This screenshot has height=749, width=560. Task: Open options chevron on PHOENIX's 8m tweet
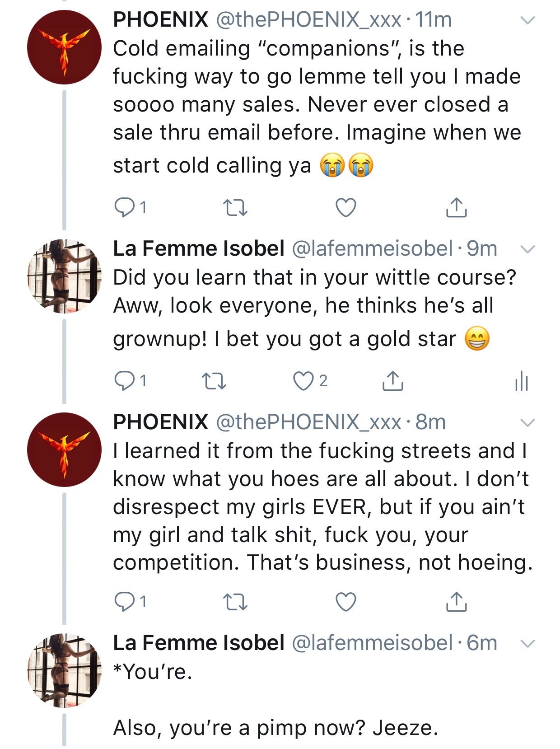click(x=527, y=423)
